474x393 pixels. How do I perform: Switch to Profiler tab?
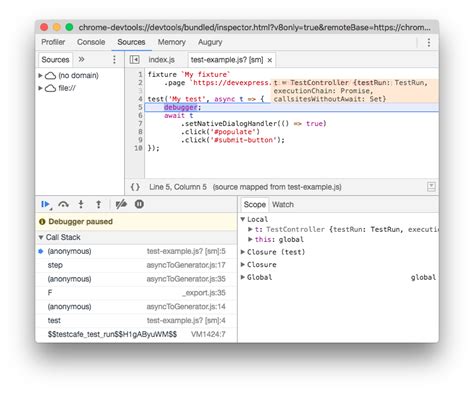(x=53, y=42)
